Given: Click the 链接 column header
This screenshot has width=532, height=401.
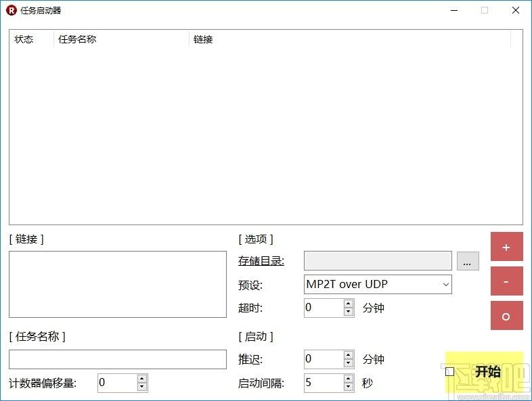Looking at the screenshot, I should click(350, 39).
